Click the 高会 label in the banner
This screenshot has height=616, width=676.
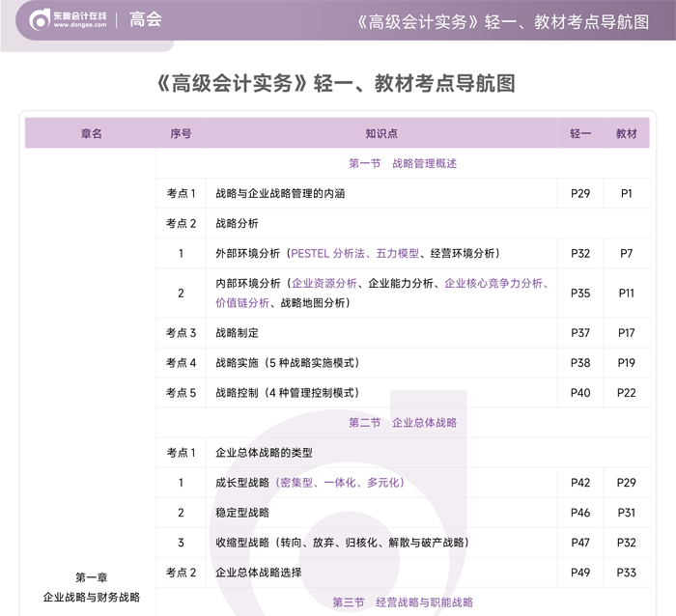coord(146,20)
